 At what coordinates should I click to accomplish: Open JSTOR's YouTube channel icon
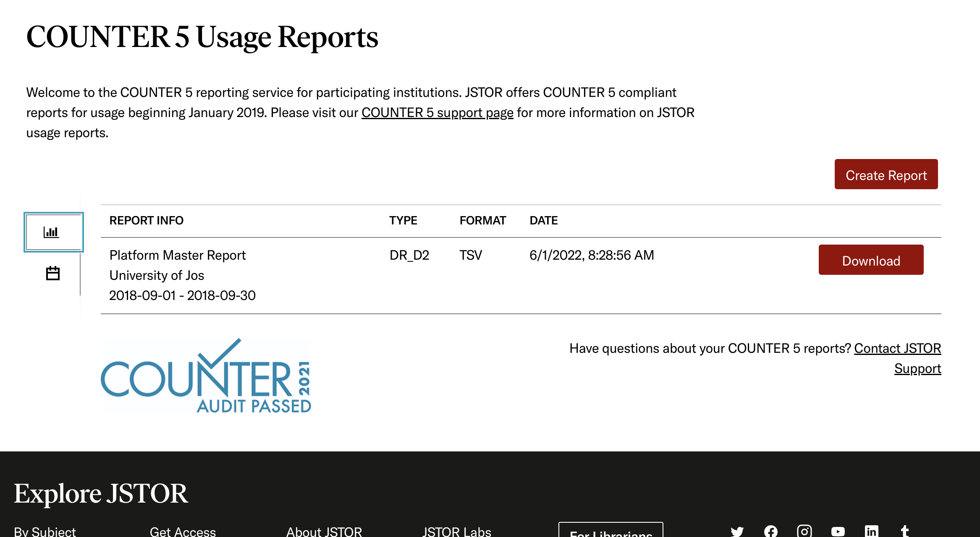838,532
